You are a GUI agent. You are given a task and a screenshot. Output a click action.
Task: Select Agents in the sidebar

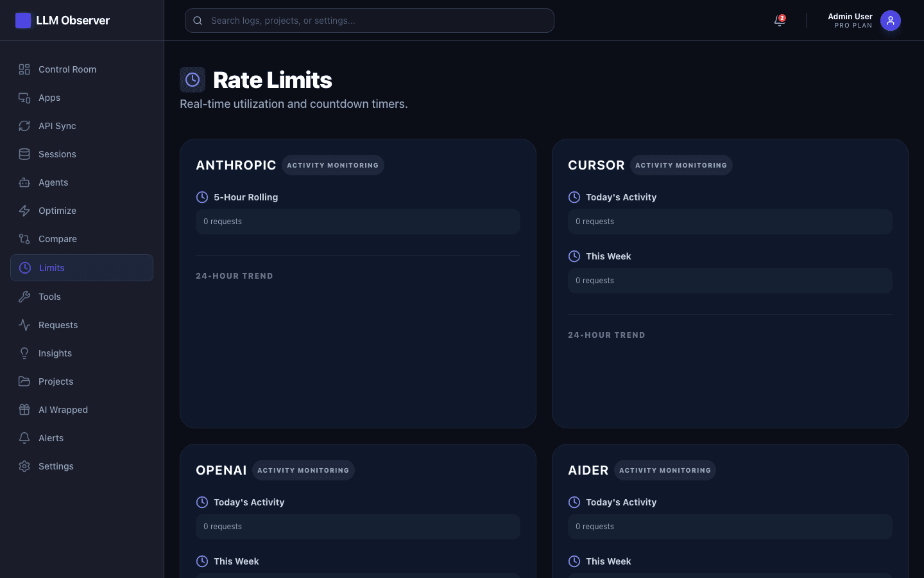click(81, 182)
